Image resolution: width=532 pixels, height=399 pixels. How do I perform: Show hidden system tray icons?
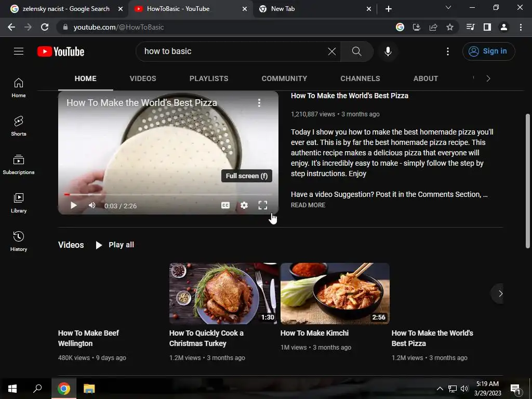(x=440, y=389)
